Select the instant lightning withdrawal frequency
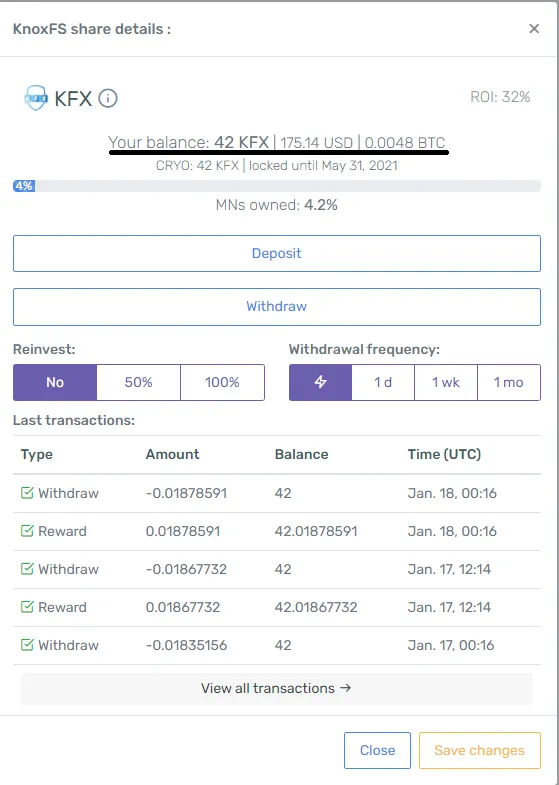 320,382
